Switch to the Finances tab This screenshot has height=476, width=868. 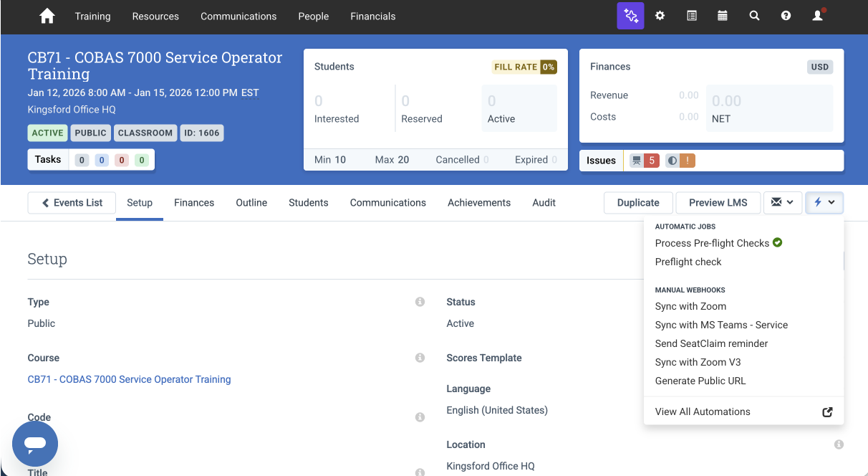194,203
